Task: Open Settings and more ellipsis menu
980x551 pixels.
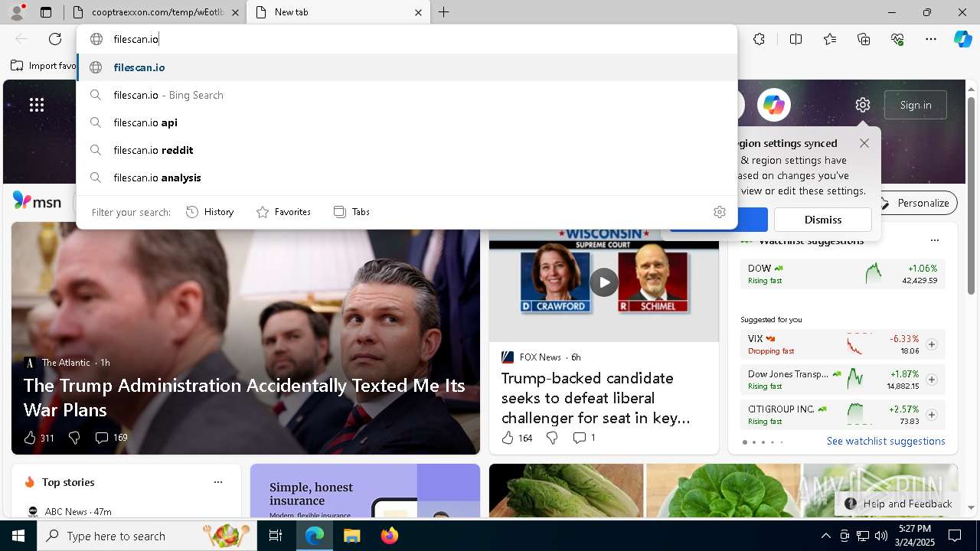Action: pyautogui.click(x=931, y=39)
